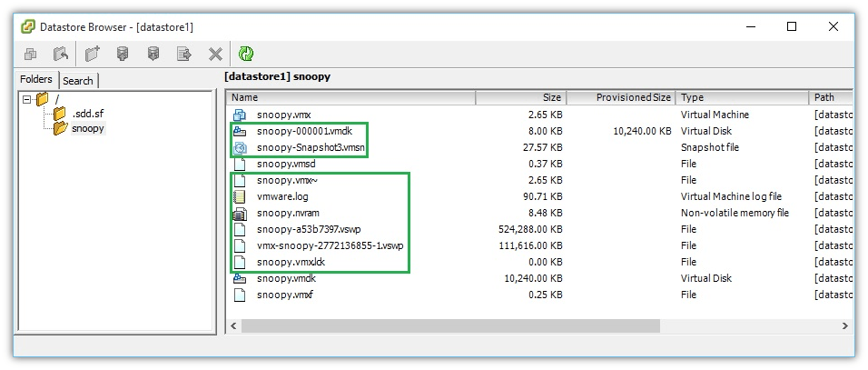Image resolution: width=868 pixels, height=370 pixels.
Task: Click the snoopy.vmx.lck file icon
Action: pos(240,262)
